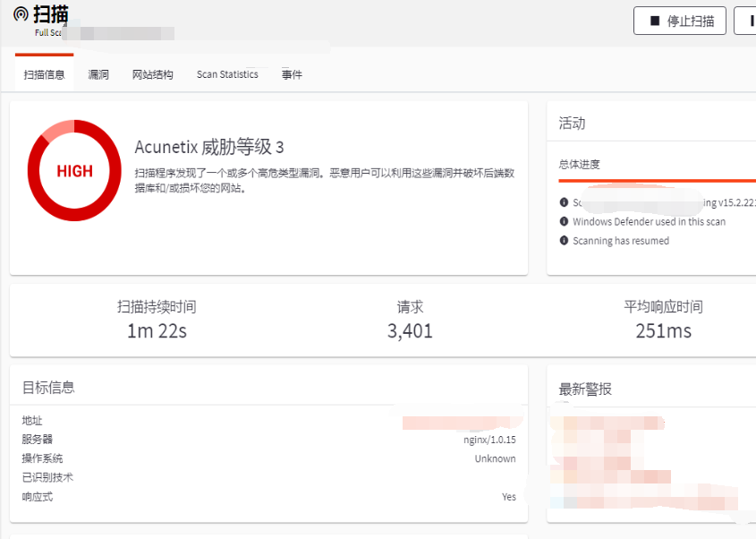756x539 pixels.
Task: Click the Scanning has resumed message
Action: [x=621, y=240]
